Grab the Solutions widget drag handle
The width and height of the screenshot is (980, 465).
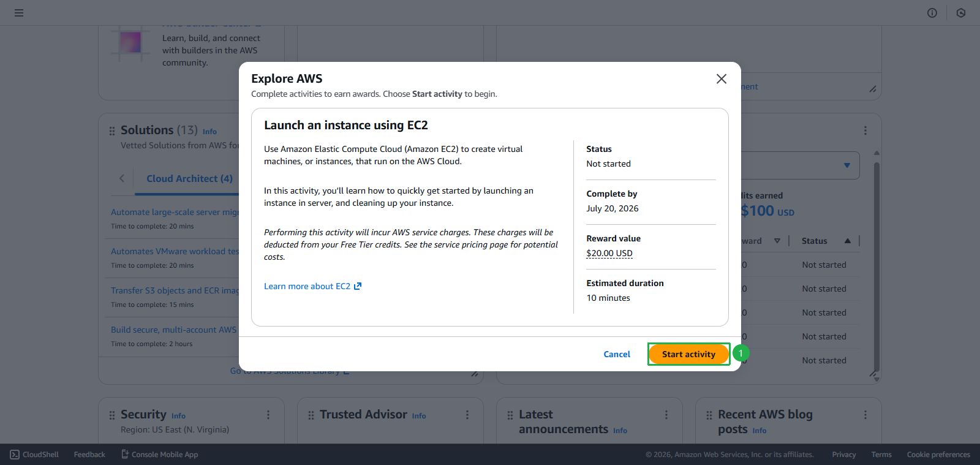coord(112,131)
